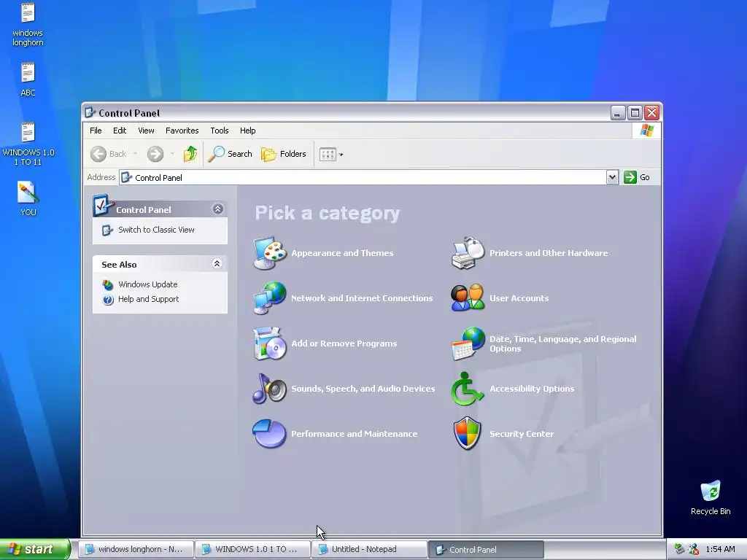747x560 pixels.
Task: Click the Switch to Classic View link
Action: point(156,230)
